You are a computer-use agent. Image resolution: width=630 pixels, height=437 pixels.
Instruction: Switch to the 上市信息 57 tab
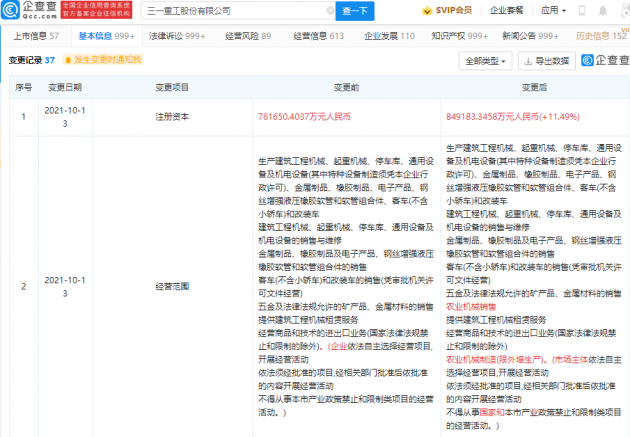coord(36,36)
